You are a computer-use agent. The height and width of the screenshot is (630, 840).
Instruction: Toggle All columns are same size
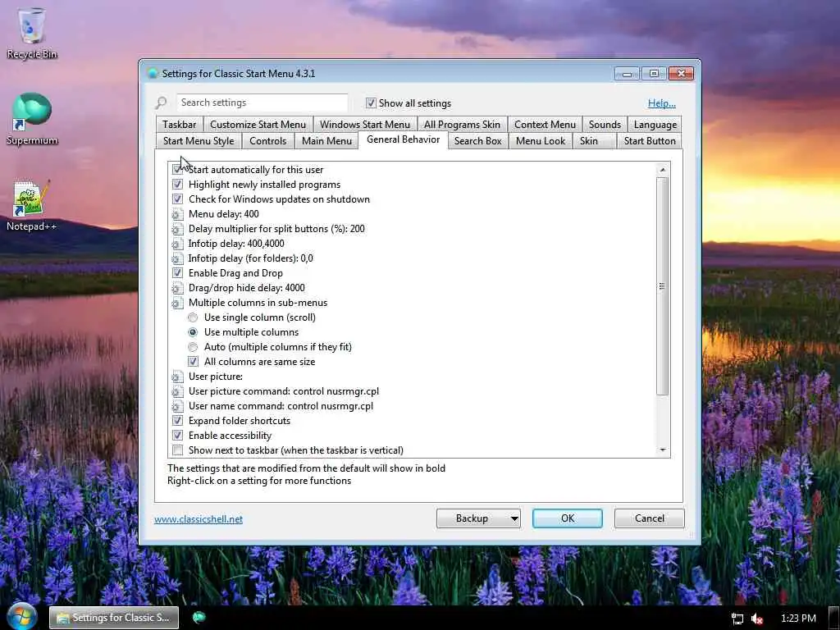click(193, 362)
